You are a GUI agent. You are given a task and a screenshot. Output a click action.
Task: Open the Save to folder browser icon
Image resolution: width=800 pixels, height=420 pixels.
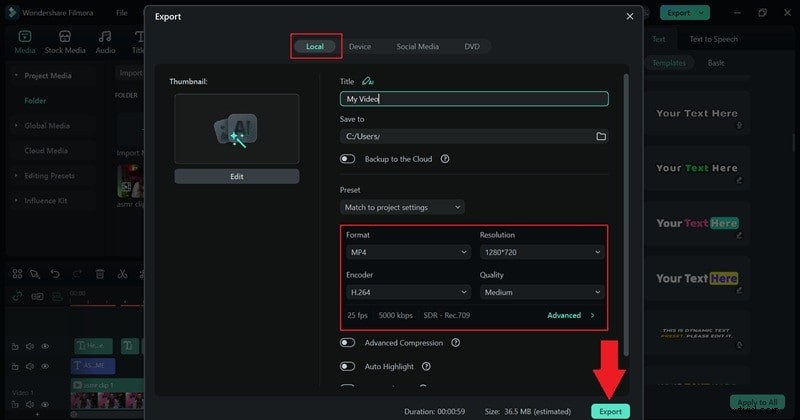[x=601, y=136]
